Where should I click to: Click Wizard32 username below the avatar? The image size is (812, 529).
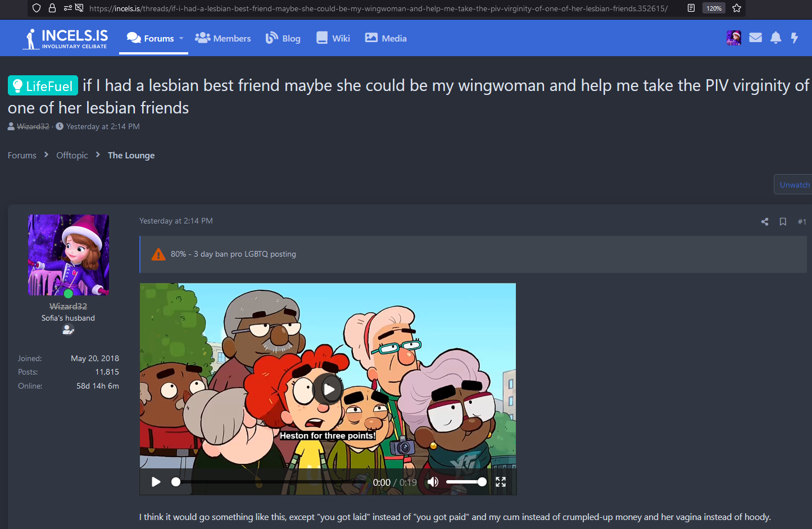pos(68,306)
